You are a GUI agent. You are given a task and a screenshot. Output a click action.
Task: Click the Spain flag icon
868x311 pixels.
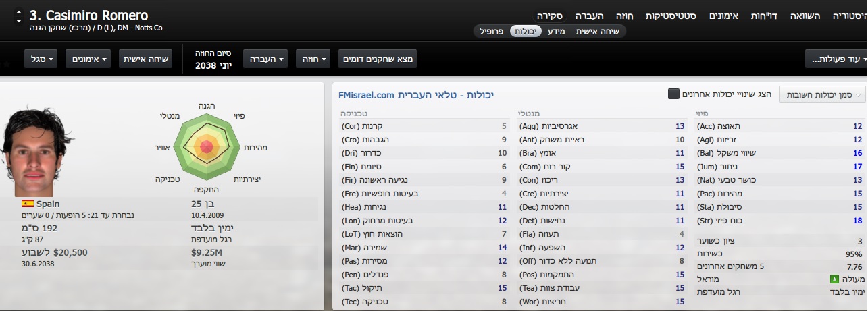coord(28,203)
